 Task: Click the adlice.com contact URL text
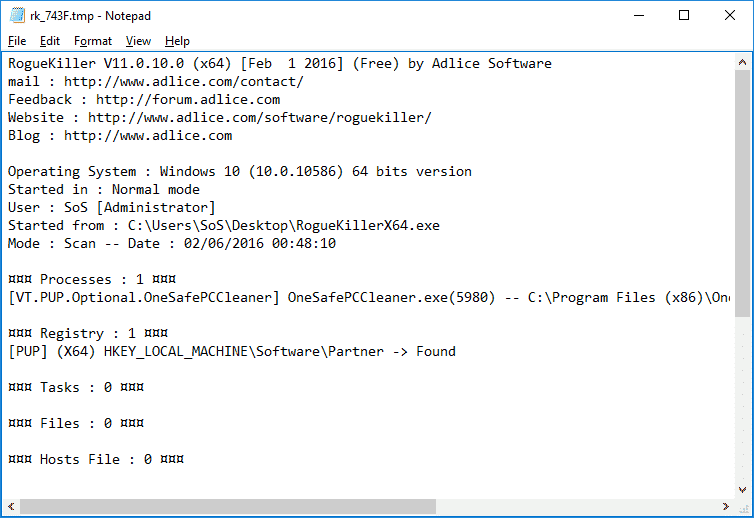184,82
